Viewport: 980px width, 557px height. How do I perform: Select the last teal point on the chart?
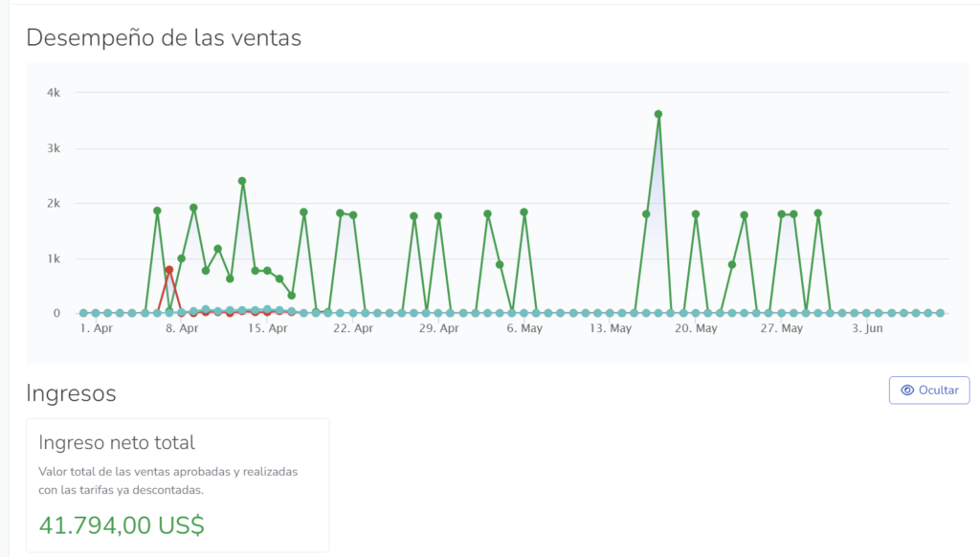click(x=940, y=313)
